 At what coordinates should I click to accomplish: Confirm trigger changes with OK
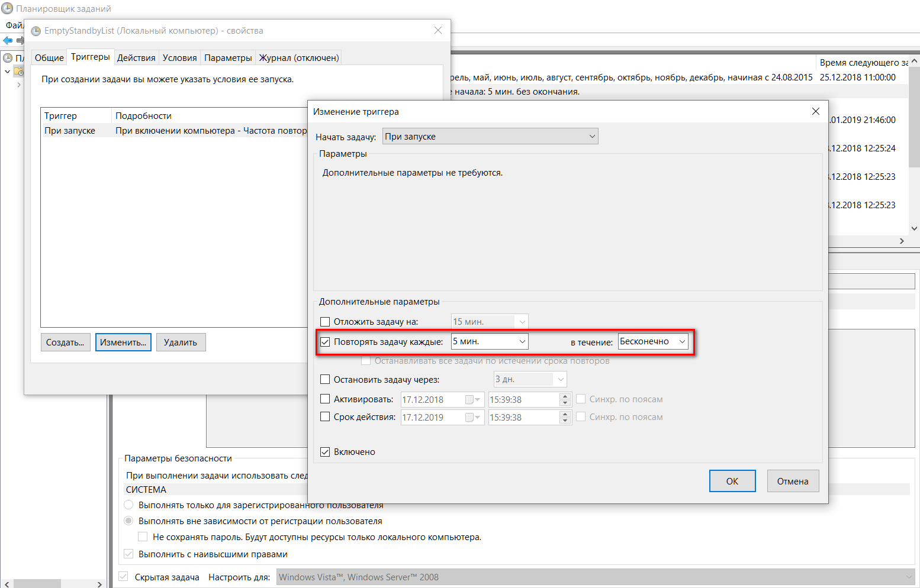coord(732,481)
